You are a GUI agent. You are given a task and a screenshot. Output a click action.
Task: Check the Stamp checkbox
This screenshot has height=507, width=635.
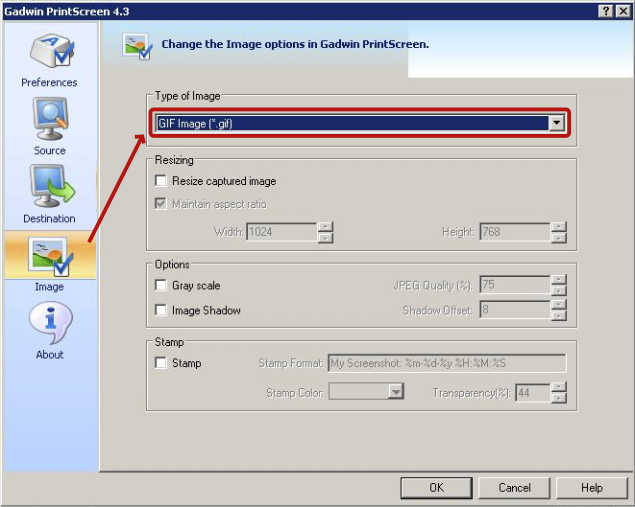click(x=161, y=362)
